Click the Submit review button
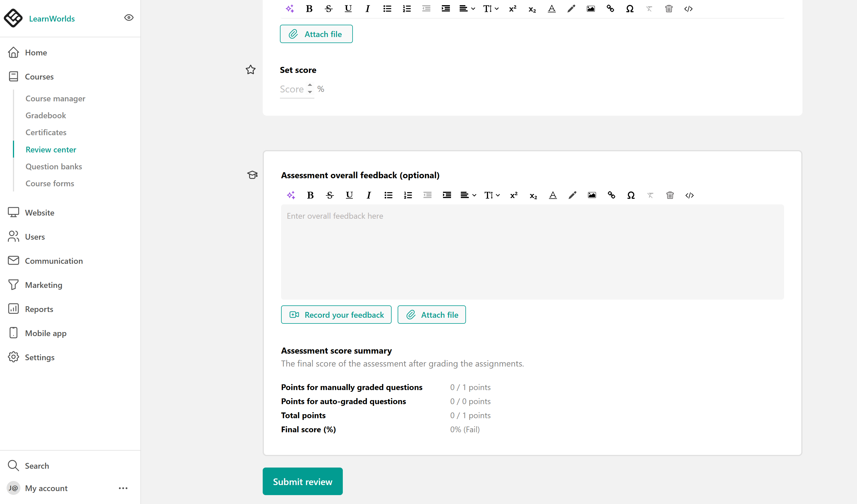 click(x=302, y=481)
